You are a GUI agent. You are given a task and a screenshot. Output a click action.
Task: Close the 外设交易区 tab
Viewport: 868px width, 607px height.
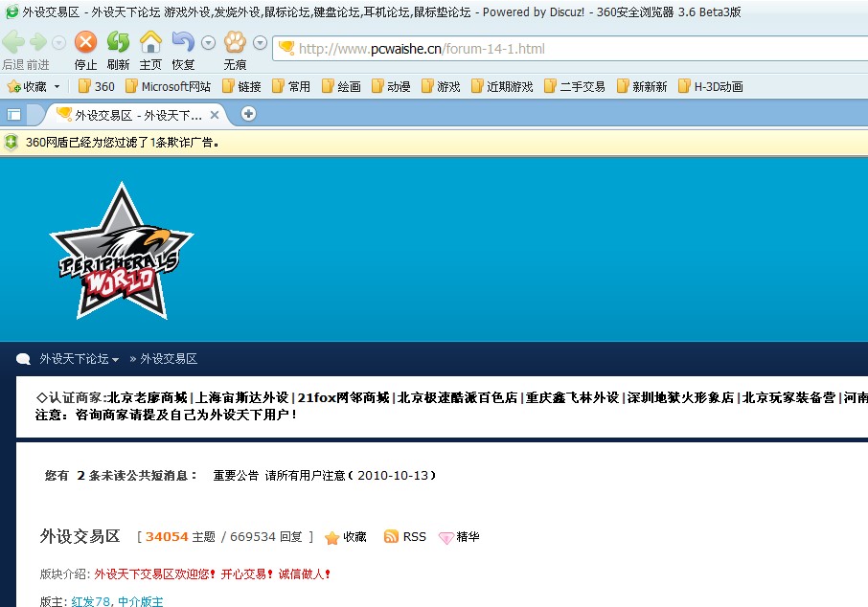point(215,114)
